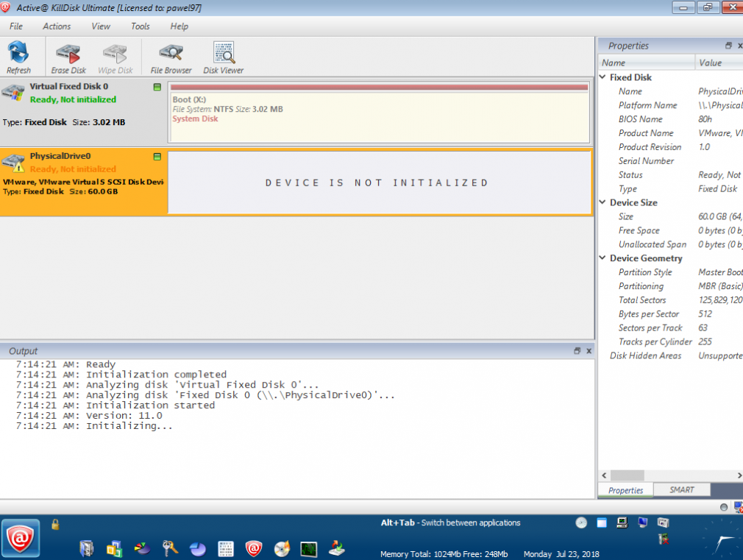Click the screenshot camera tray icon
The width and height of the screenshot is (743, 560).
[663, 522]
